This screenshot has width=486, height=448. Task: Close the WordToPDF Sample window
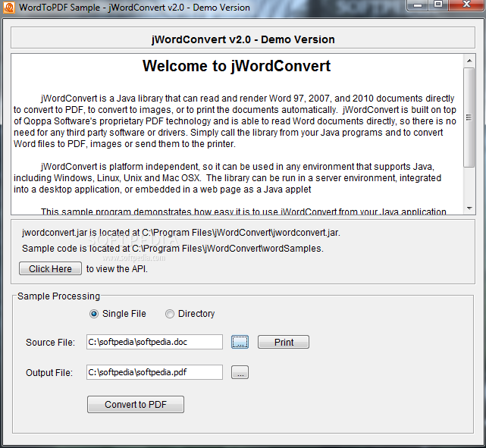(x=466, y=5)
